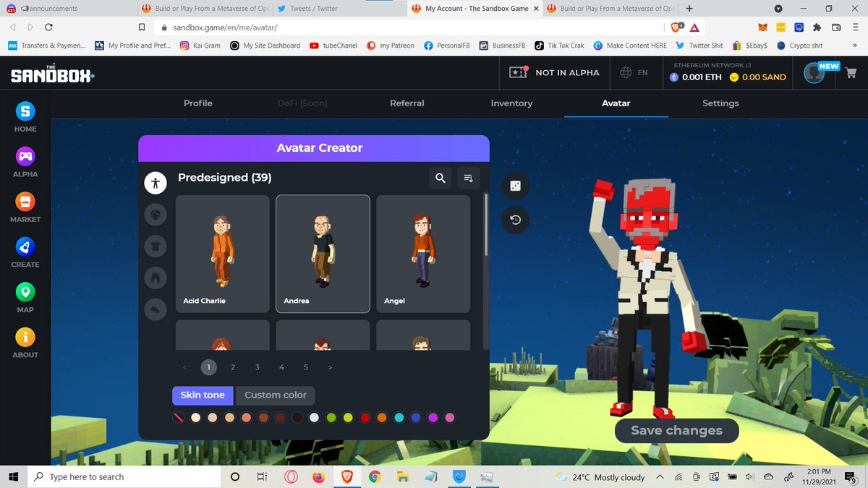This screenshot has height=488, width=868.
Task: Reload the page
Action: point(48,27)
